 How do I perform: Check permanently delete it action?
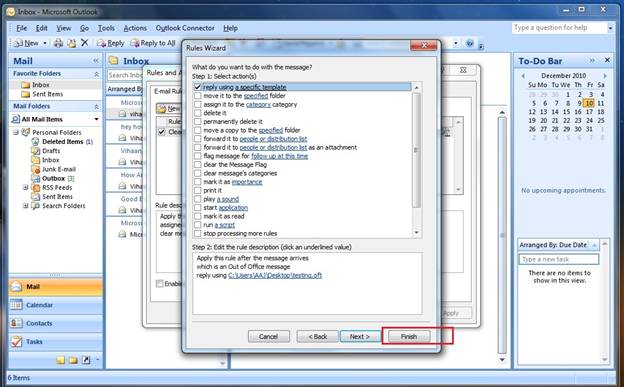click(x=197, y=121)
